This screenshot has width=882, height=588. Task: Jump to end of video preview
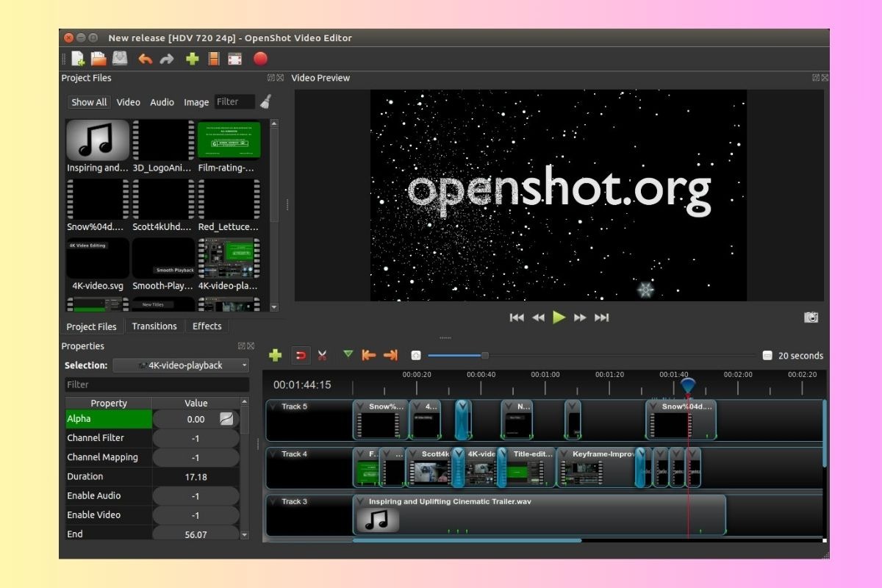[601, 318]
